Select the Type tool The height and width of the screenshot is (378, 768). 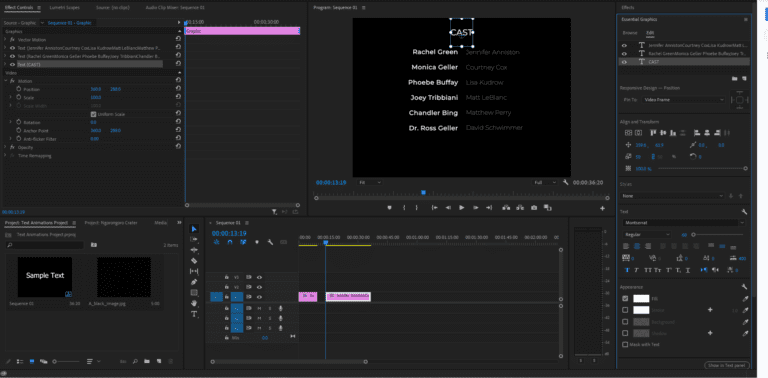pos(194,314)
